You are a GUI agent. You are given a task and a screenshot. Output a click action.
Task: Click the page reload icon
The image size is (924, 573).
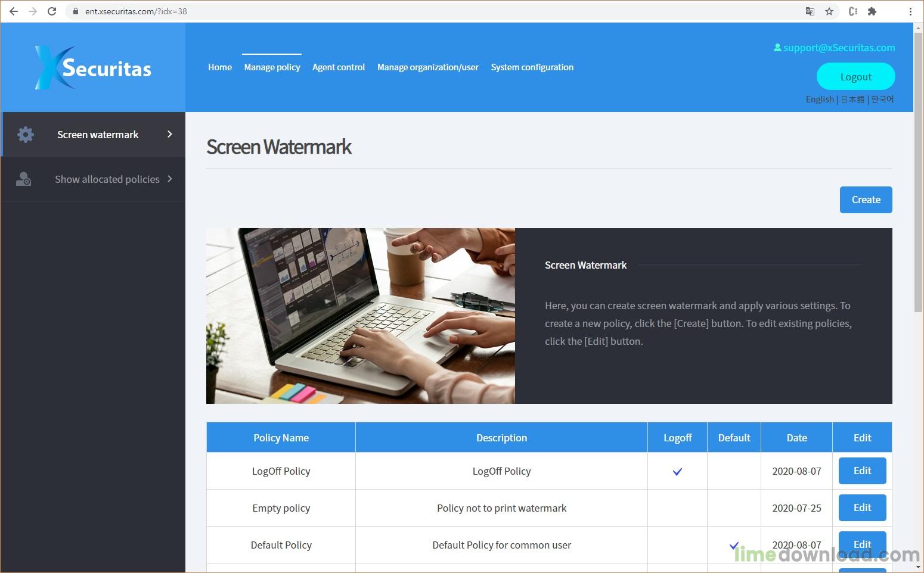52,11
